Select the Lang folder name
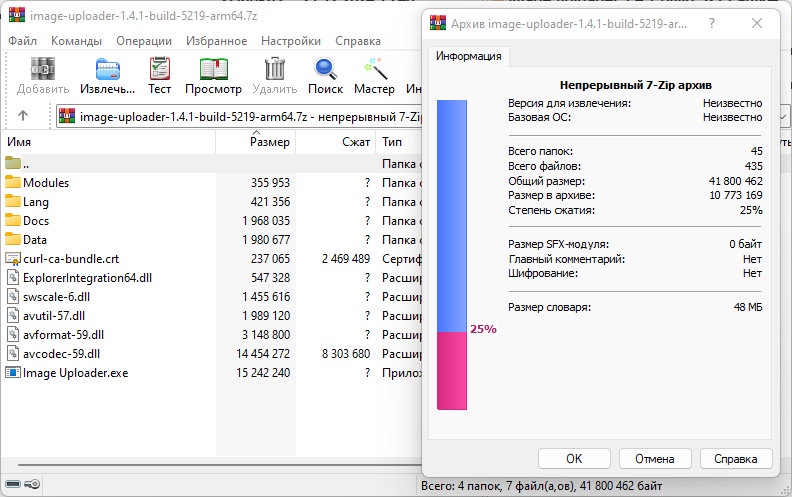The height and width of the screenshot is (497, 792). [36, 202]
